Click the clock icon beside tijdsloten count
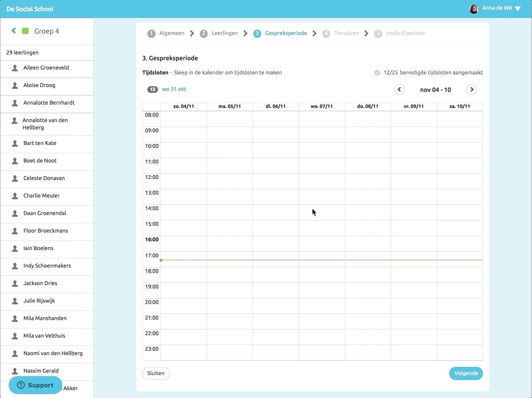 tap(377, 73)
